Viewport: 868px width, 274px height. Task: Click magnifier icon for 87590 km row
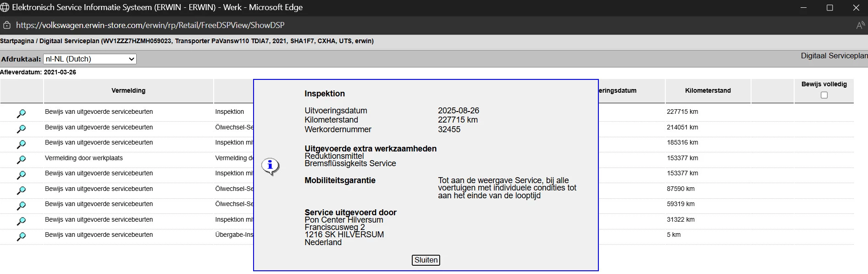(x=21, y=190)
